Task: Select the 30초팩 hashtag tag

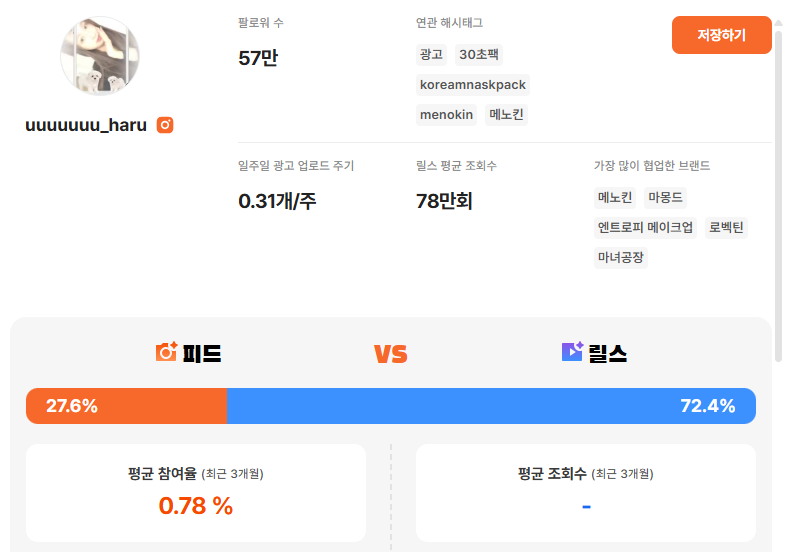Action: 478,55
